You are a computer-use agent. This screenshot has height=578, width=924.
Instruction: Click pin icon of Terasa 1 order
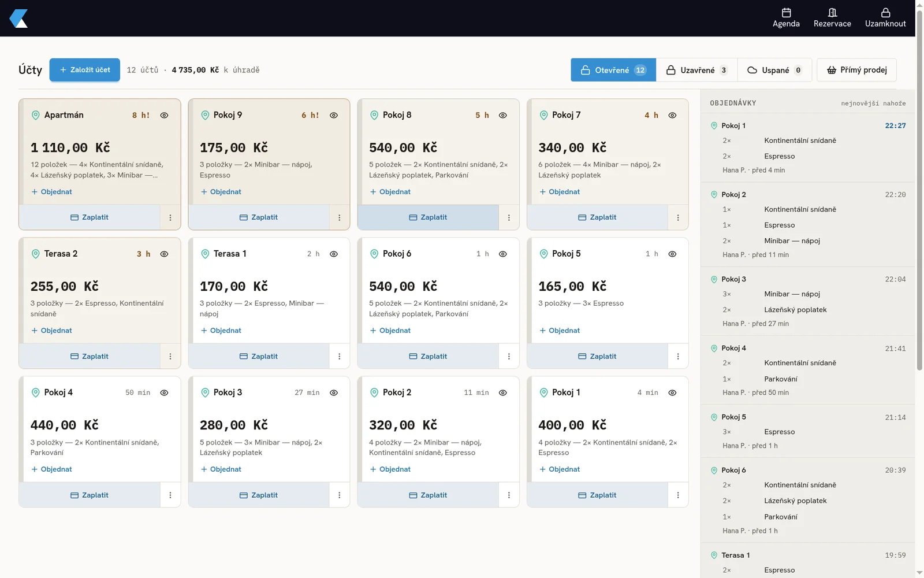click(x=714, y=555)
